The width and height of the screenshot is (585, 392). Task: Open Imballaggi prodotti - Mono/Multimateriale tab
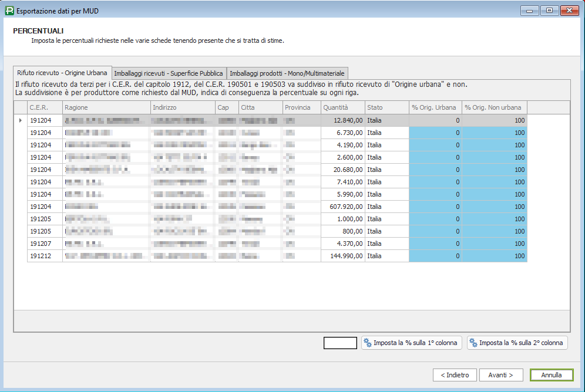pyautogui.click(x=287, y=73)
